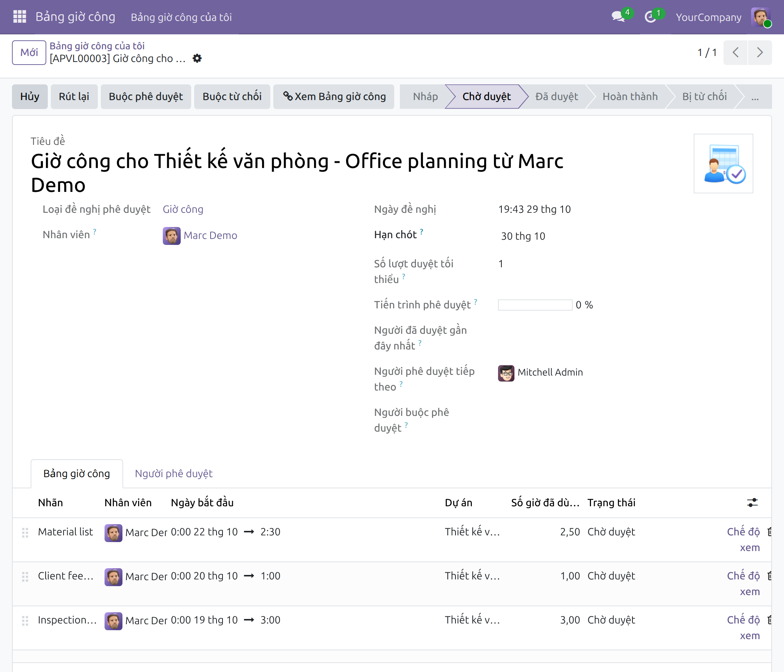Go to the next record arrow
The width and height of the screenshot is (784, 672).
pyautogui.click(x=759, y=52)
